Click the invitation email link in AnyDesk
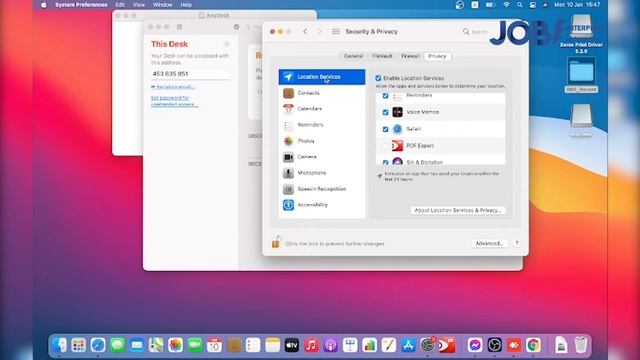Viewport: 640px width, 360px height. tap(173, 87)
